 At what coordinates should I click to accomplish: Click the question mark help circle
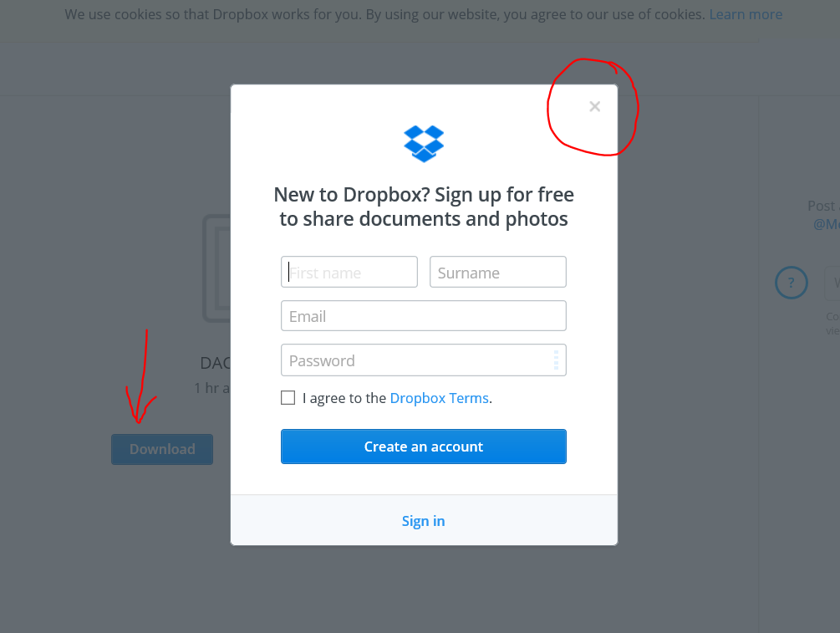792,283
